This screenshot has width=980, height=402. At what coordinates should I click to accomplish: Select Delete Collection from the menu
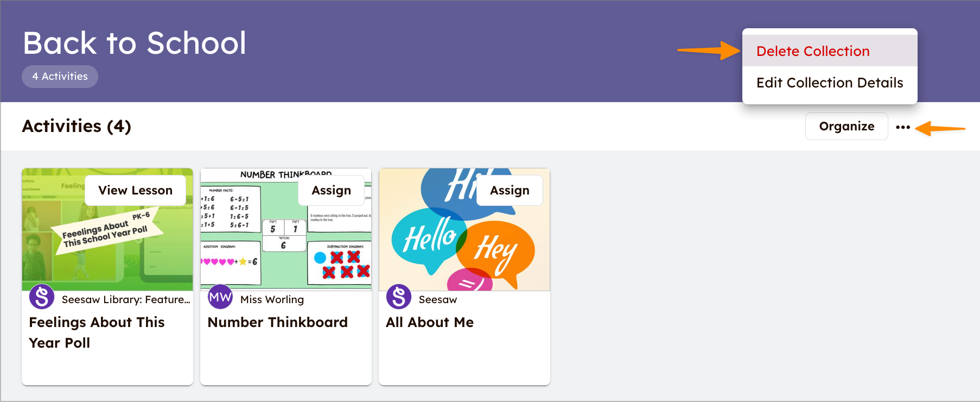[x=812, y=51]
